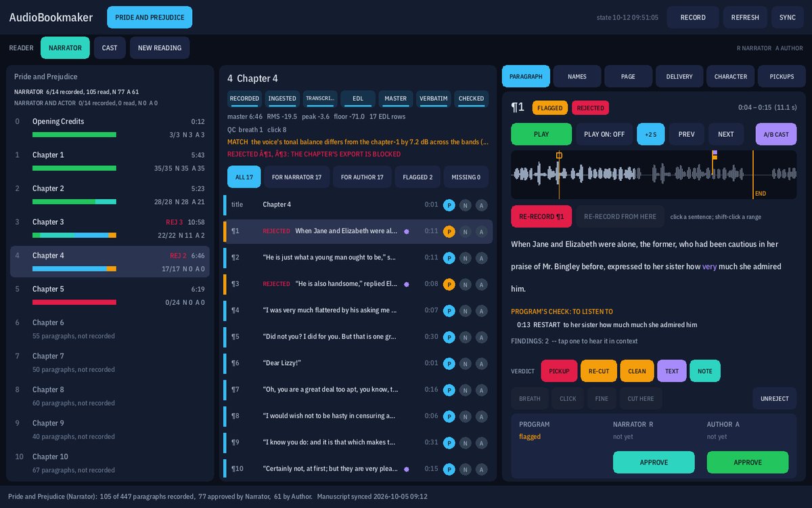Start a NEW READING

coord(160,48)
